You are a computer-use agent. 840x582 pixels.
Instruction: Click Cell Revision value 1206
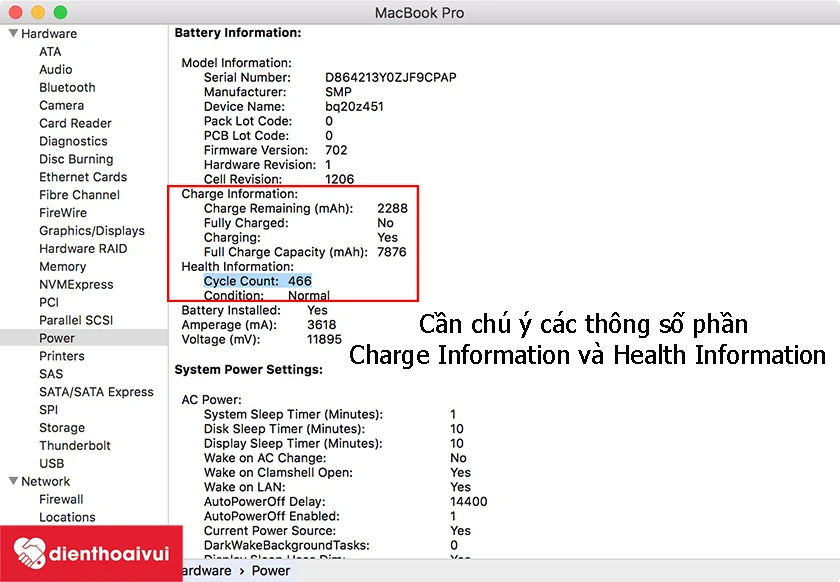339,179
